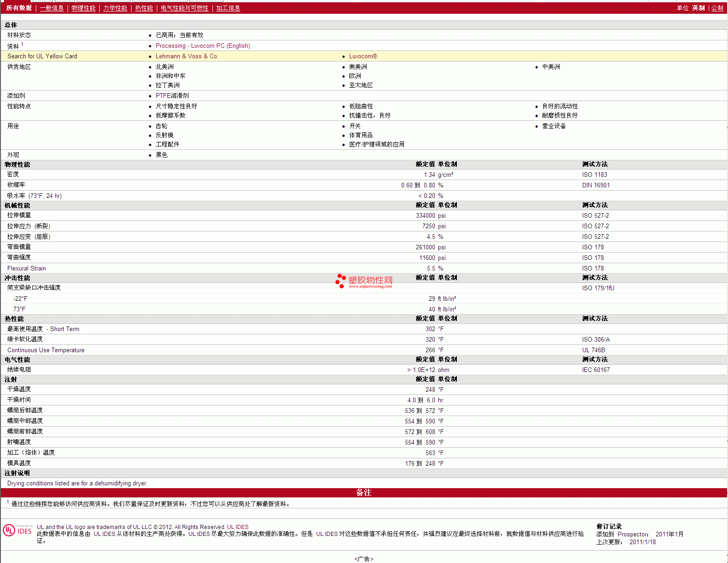Click the UL 746B test method
Screen dimensions: 728x563
click(x=594, y=350)
